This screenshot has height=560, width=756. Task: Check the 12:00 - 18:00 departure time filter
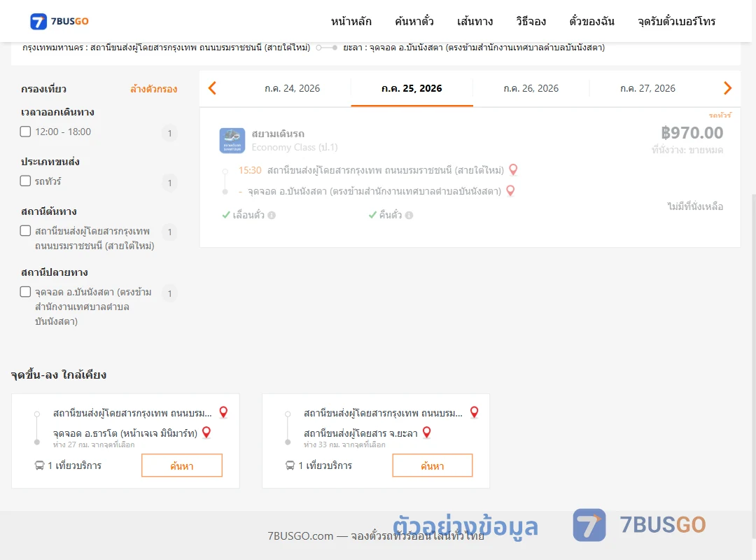point(26,132)
